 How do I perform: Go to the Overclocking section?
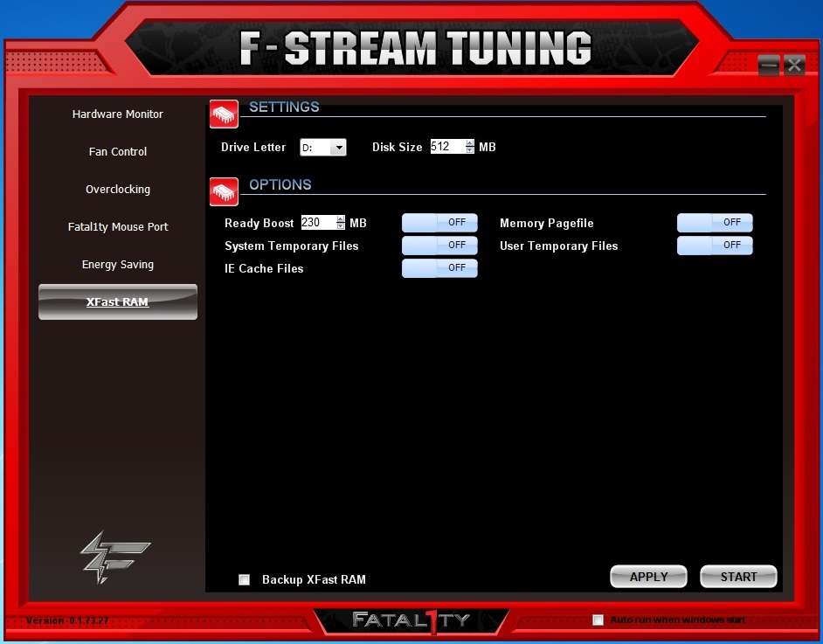[x=118, y=190]
